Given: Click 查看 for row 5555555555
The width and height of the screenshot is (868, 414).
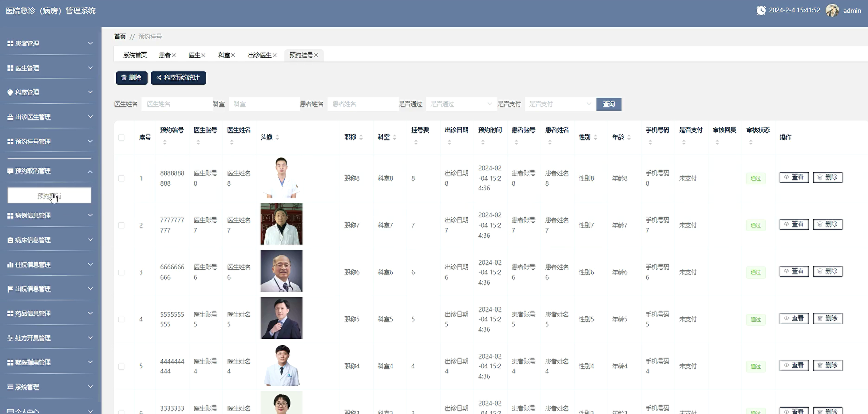Looking at the screenshot, I should (x=794, y=318).
